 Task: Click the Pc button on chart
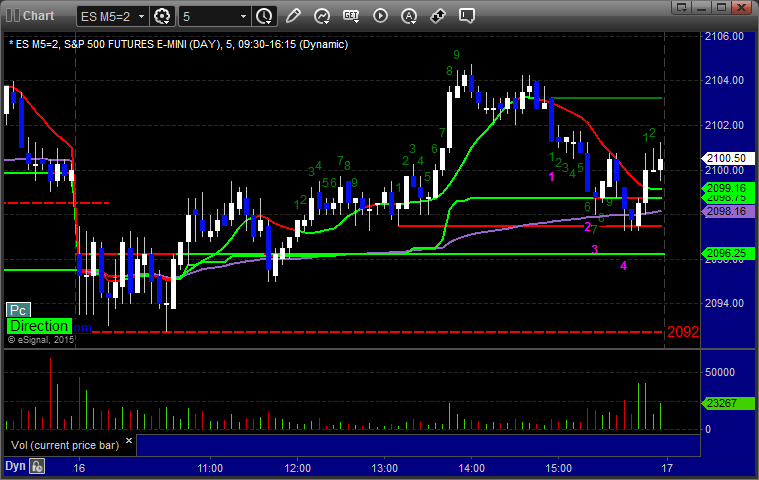pyautogui.click(x=18, y=310)
